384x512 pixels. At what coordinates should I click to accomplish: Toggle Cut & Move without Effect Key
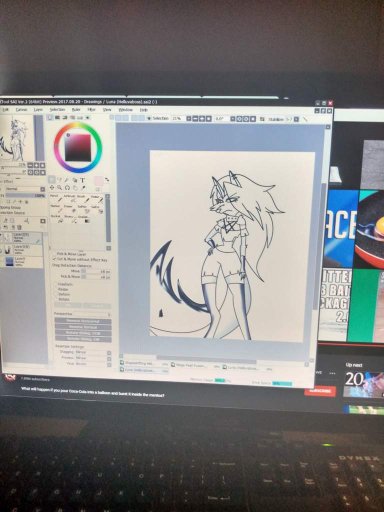pyautogui.click(x=80, y=259)
